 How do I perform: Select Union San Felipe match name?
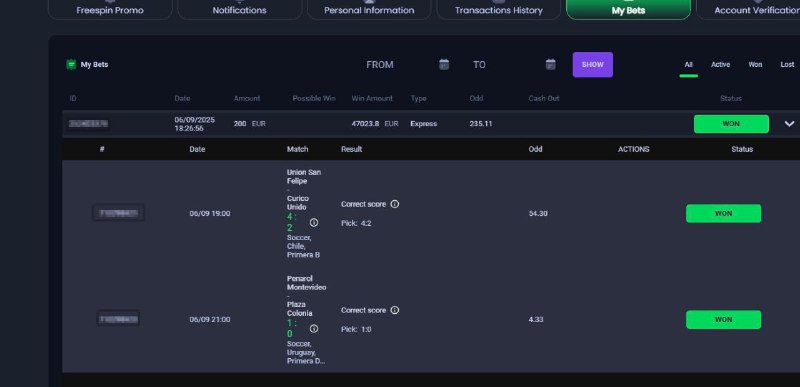pos(304,177)
